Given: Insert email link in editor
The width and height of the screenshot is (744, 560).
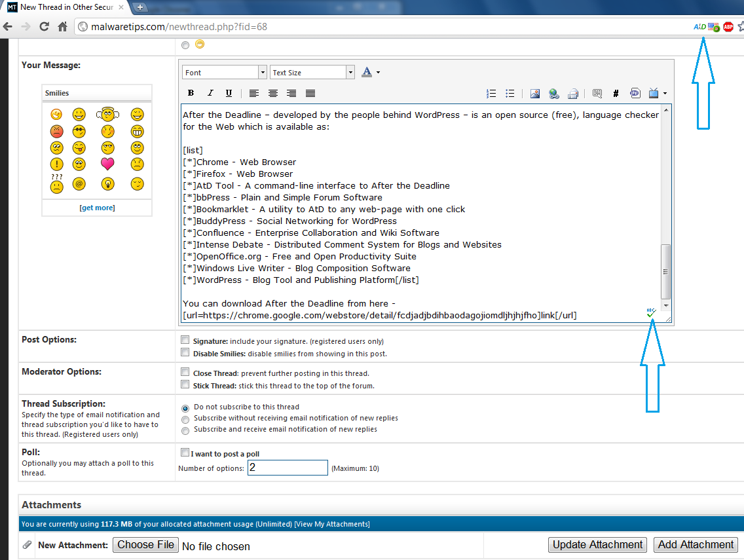Looking at the screenshot, I should (573, 94).
